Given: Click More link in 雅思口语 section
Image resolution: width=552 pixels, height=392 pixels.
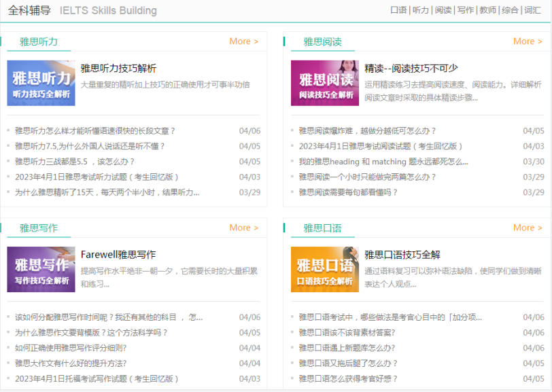Looking at the screenshot, I should click(x=528, y=228).
